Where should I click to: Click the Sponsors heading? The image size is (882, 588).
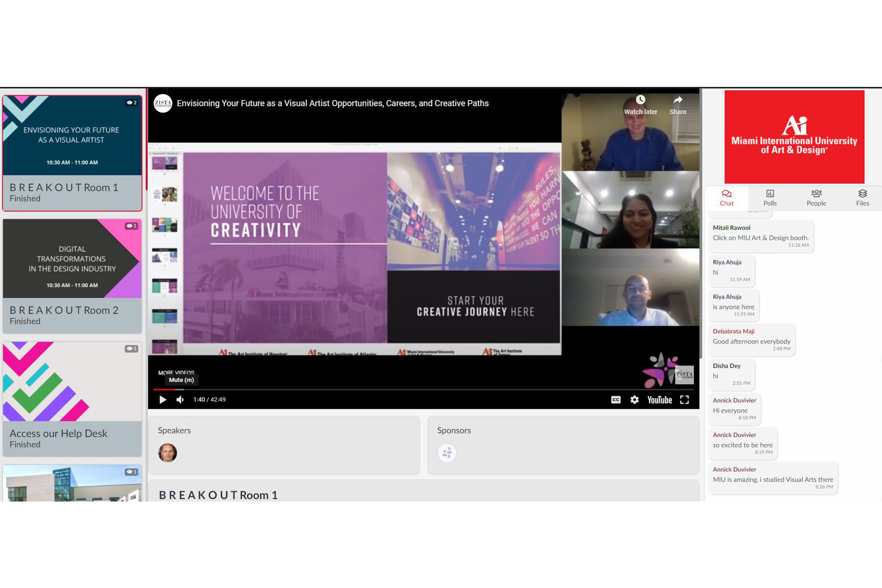coord(454,430)
